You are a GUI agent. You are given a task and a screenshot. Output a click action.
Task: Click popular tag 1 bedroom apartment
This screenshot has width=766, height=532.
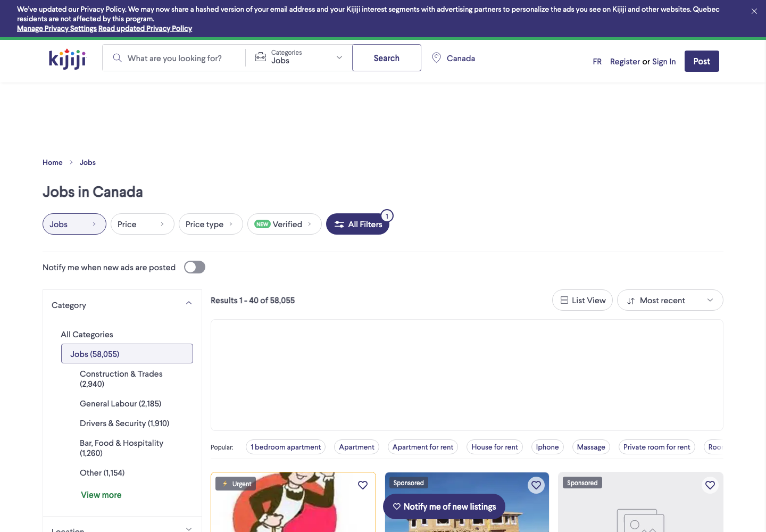point(286,447)
